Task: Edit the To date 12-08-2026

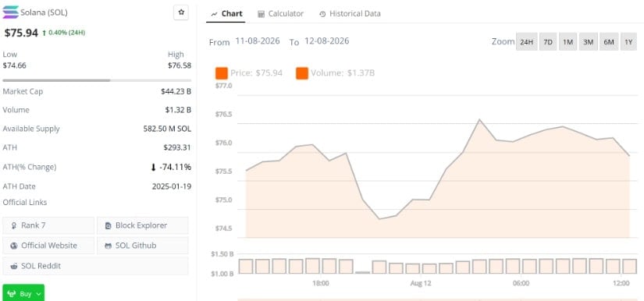Action: click(327, 41)
